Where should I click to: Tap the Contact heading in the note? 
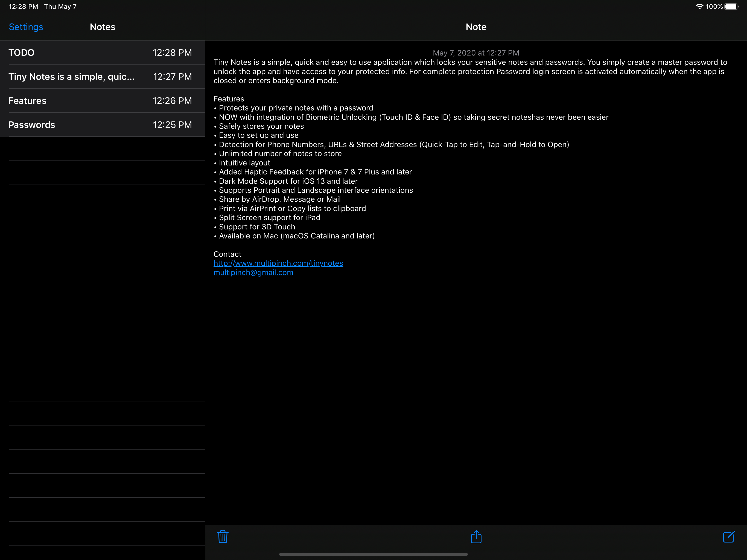click(x=227, y=254)
